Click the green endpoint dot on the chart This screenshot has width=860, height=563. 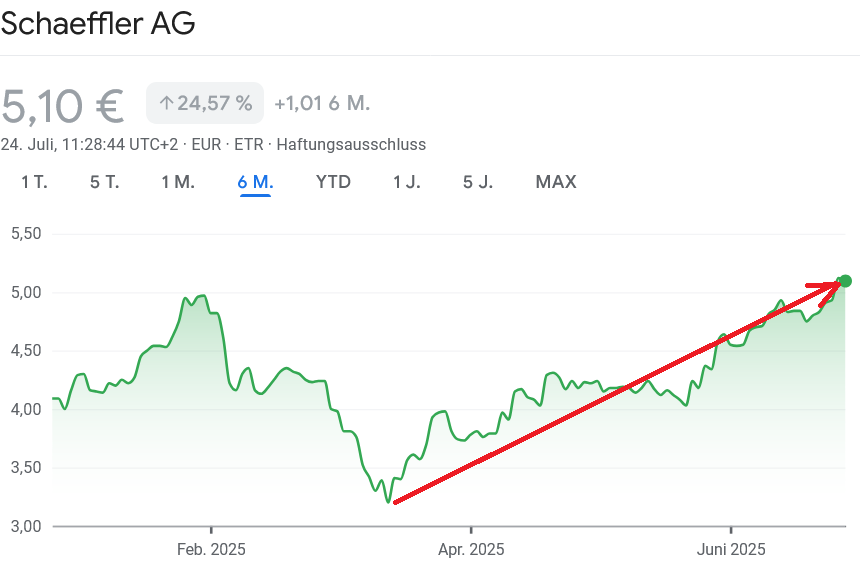pos(845,280)
